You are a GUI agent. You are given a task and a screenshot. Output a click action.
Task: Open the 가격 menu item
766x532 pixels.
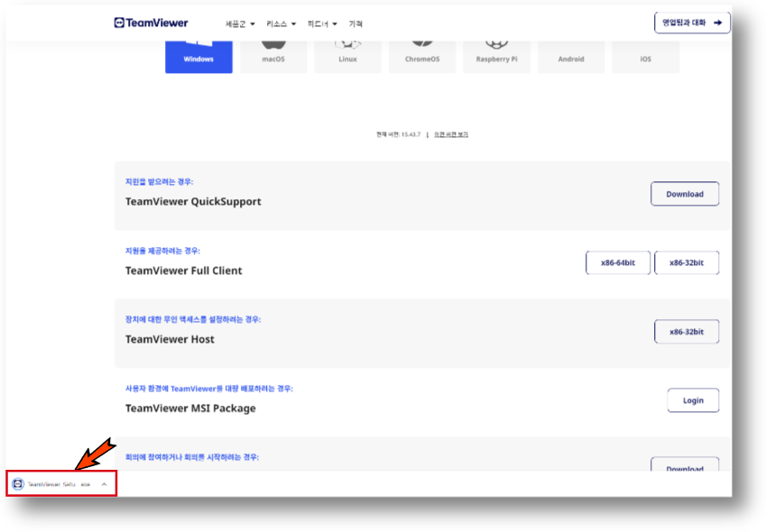click(x=355, y=23)
